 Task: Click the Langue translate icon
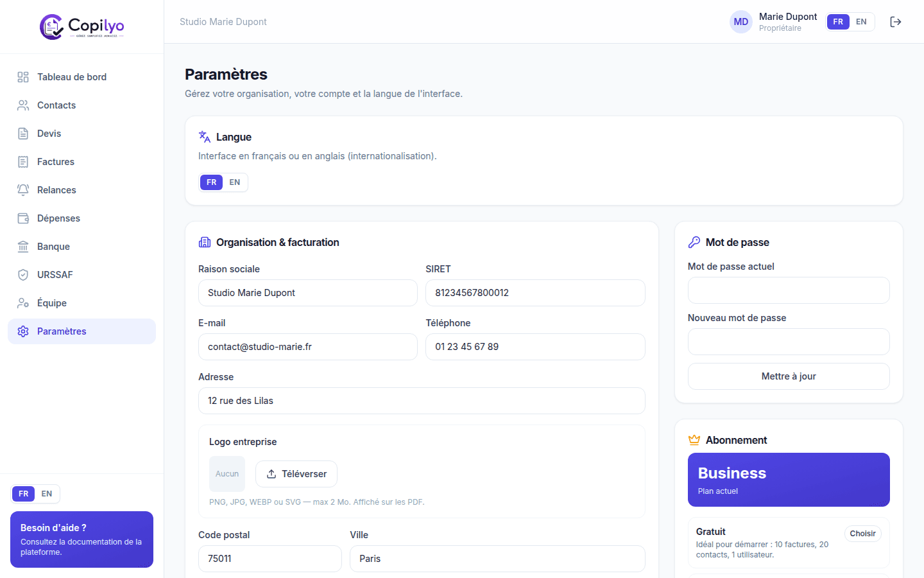205,137
